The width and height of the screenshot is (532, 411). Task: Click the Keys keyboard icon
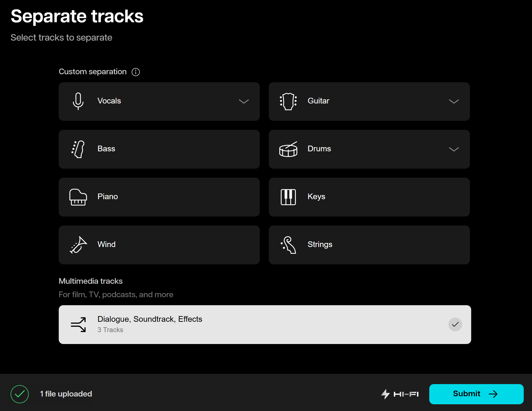pos(288,197)
